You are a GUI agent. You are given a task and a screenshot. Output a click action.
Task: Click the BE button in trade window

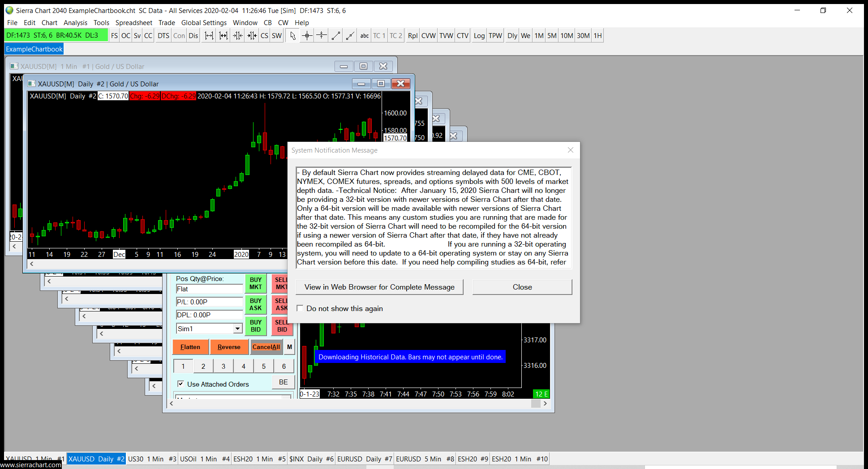coord(283,382)
